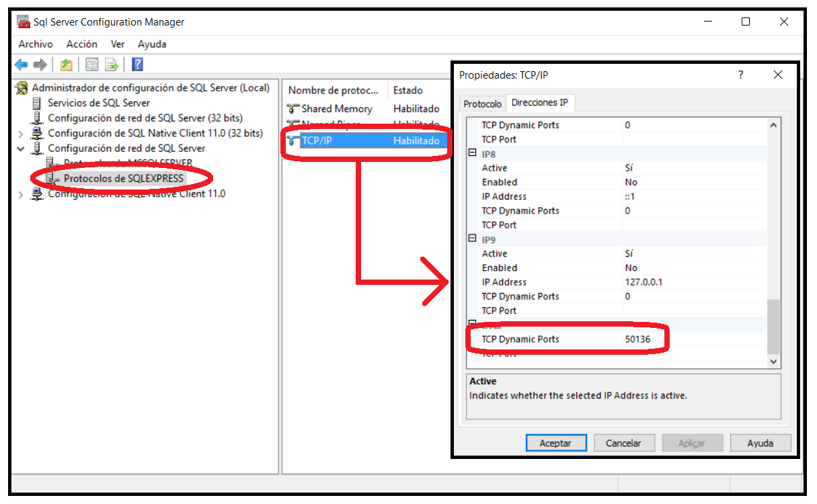Click the Cancelar button
Image resolution: width=817 pixels, height=504 pixels.
click(624, 442)
